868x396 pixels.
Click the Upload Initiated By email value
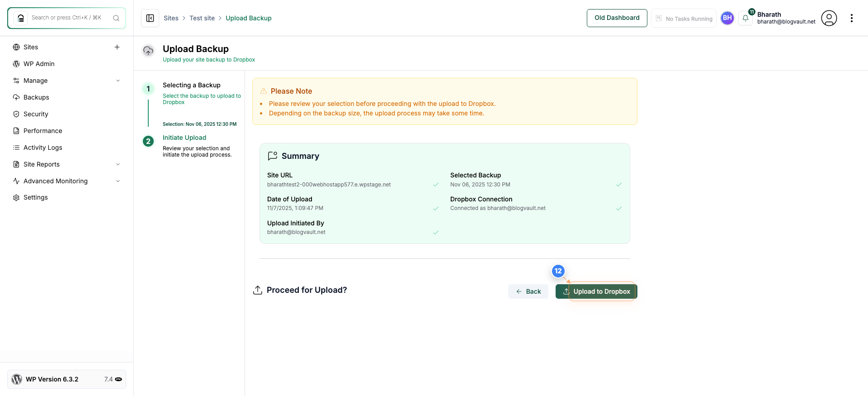click(296, 232)
